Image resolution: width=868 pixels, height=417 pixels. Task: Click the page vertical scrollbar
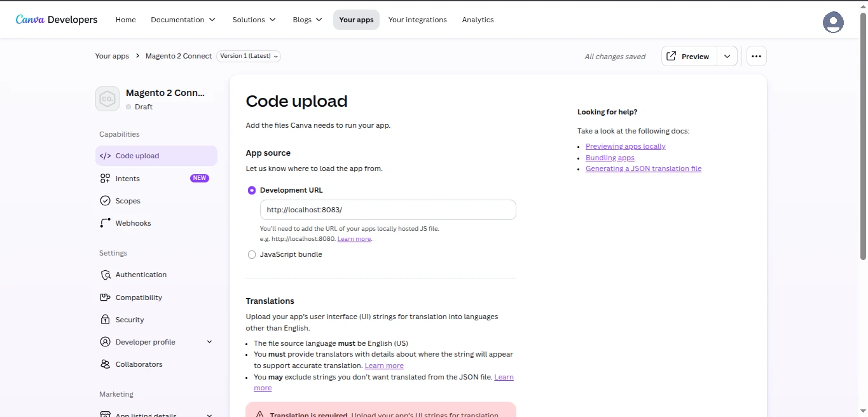tap(863, 137)
